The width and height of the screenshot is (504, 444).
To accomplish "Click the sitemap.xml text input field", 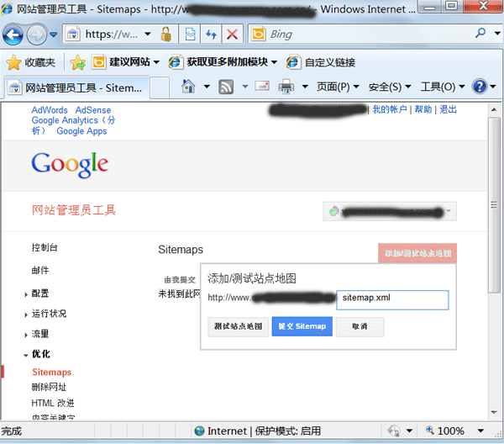I will coord(392,299).
